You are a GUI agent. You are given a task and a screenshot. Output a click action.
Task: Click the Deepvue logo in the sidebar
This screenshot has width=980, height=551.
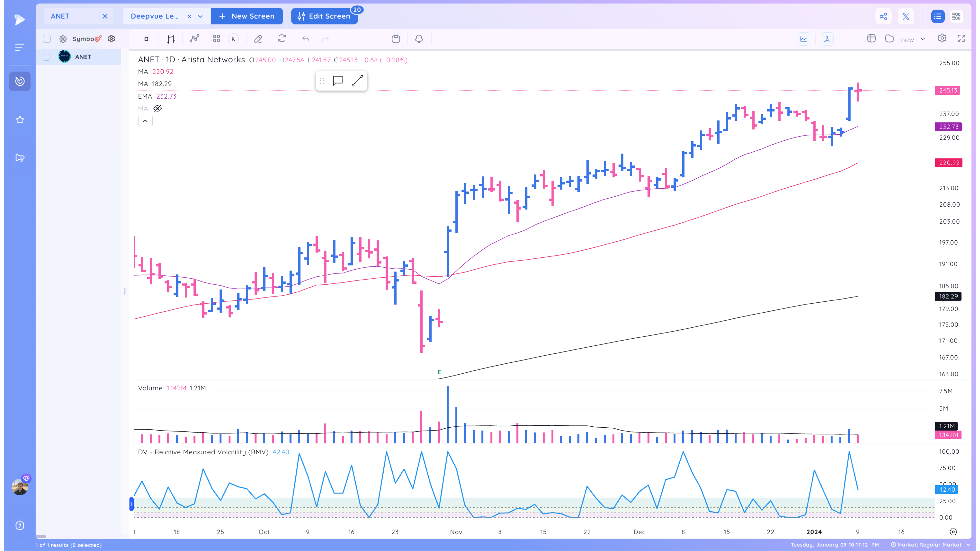[x=19, y=19]
